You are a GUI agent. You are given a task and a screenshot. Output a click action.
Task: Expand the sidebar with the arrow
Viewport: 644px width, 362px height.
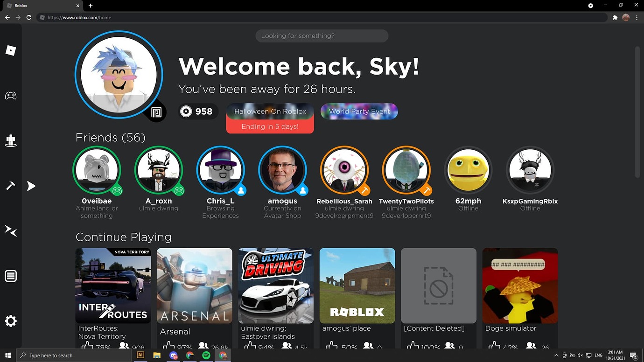pyautogui.click(x=31, y=186)
